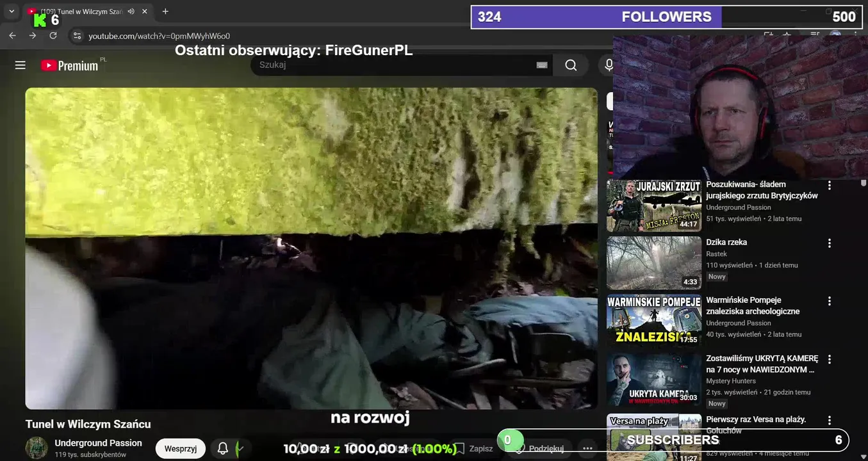Activate voice search microphone
868x461 pixels.
click(609, 65)
